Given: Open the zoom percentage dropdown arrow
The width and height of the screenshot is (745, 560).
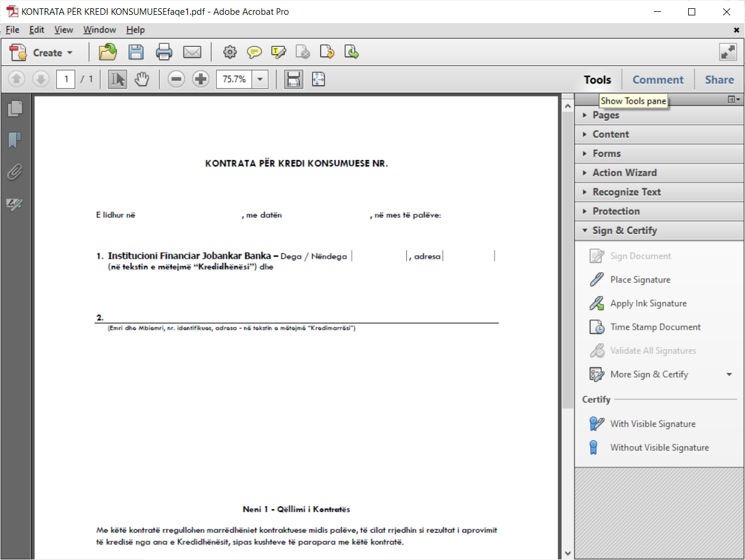Looking at the screenshot, I should (261, 79).
